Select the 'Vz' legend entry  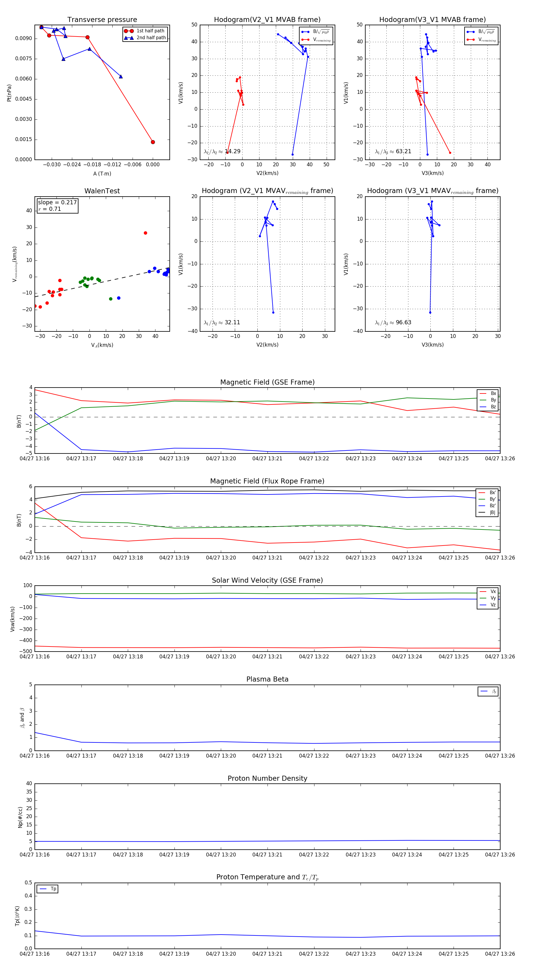click(x=488, y=605)
